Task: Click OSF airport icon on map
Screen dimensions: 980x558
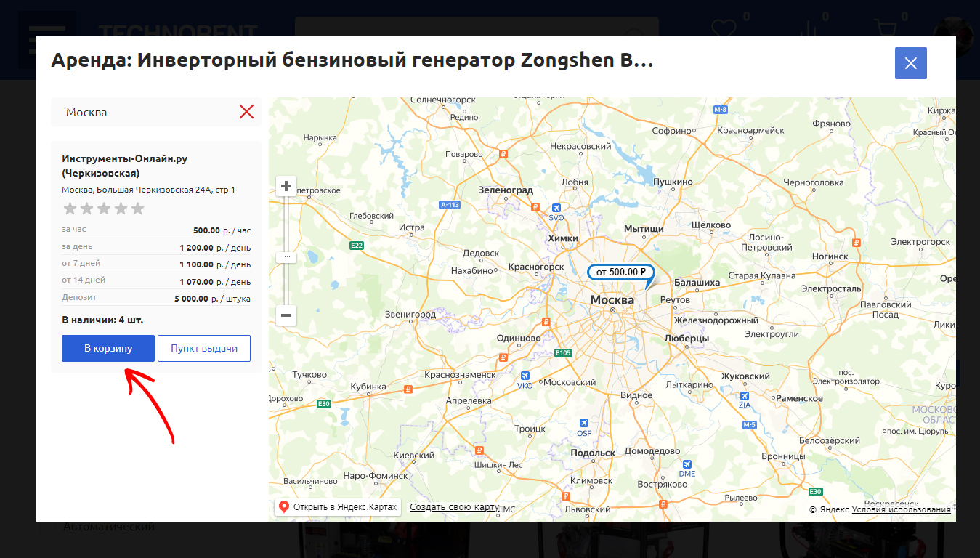Action: point(583,424)
